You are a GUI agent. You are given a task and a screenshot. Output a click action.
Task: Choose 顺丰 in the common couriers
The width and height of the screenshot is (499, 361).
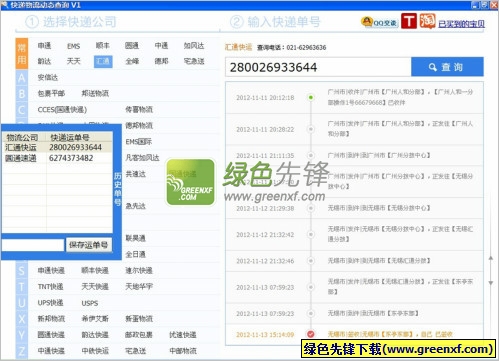[103, 46]
